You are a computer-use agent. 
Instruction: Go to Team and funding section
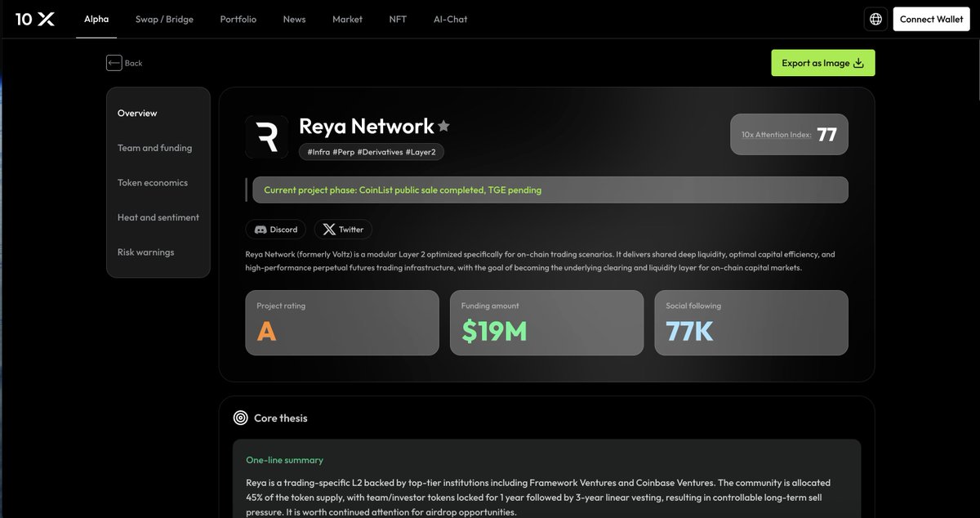click(154, 148)
